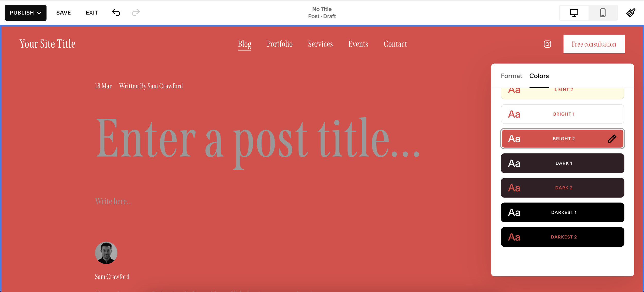Switch to desktop view icon
This screenshot has width=644, height=292.
pyautogui.click(x=574, y=13)
